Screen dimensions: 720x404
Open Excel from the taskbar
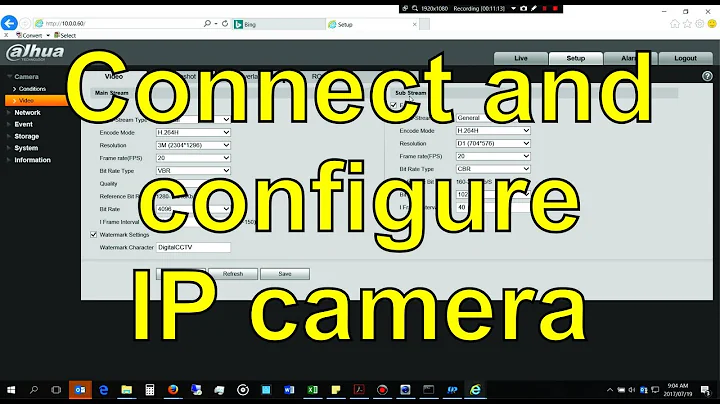[x=312, y=390]
